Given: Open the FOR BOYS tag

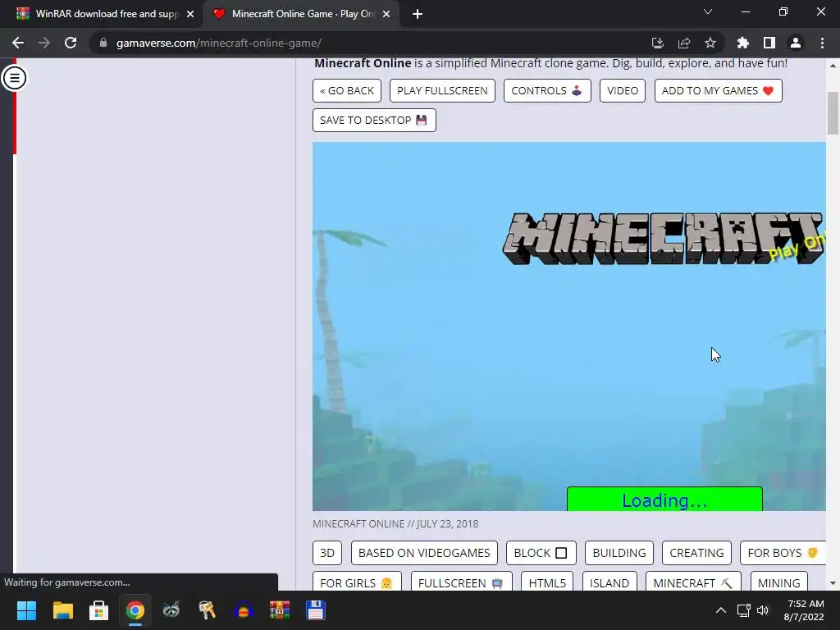Looking at the screenshot, I should click(783, 553).
